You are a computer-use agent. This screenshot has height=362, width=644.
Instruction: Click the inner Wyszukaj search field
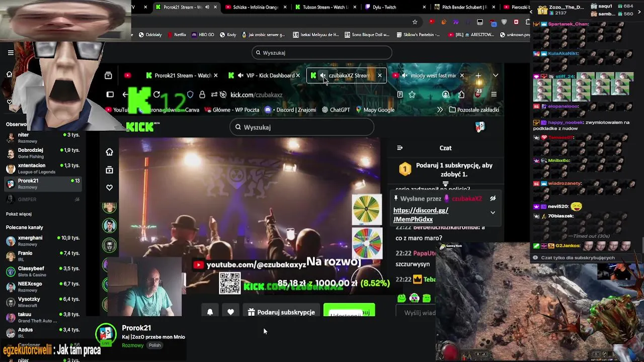point(302,127)
